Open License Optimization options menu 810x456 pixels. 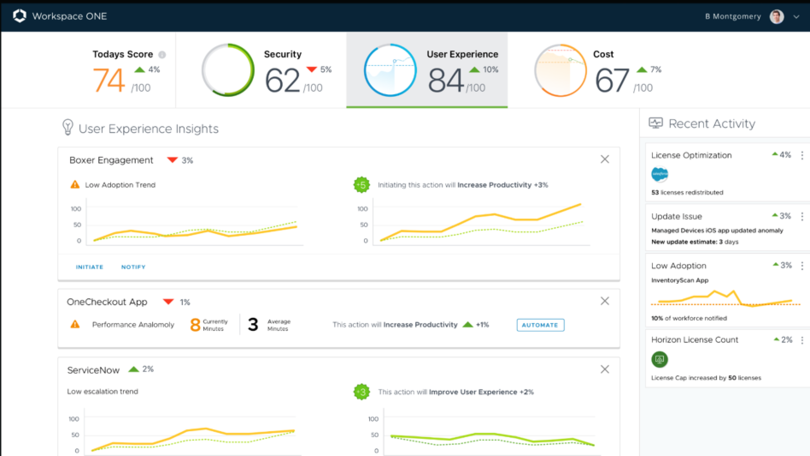802,155
